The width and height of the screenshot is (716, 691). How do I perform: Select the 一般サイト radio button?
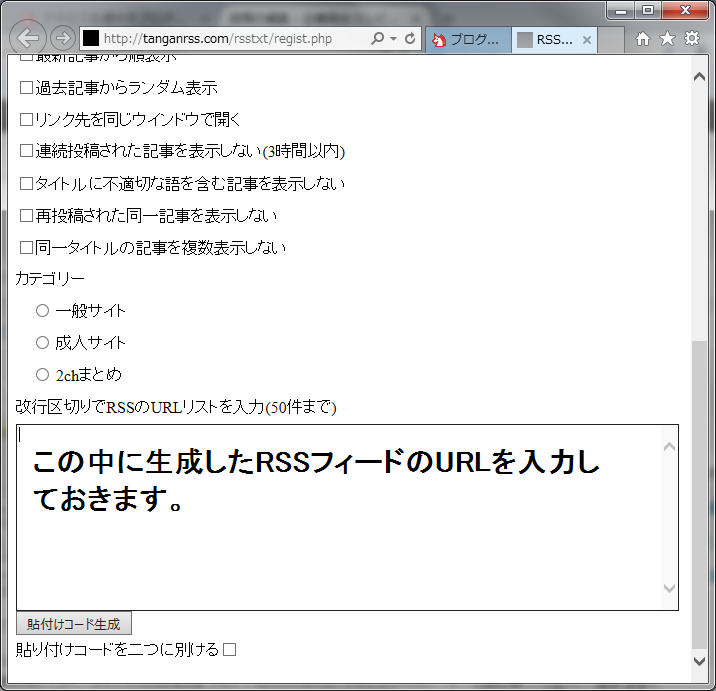42,311
